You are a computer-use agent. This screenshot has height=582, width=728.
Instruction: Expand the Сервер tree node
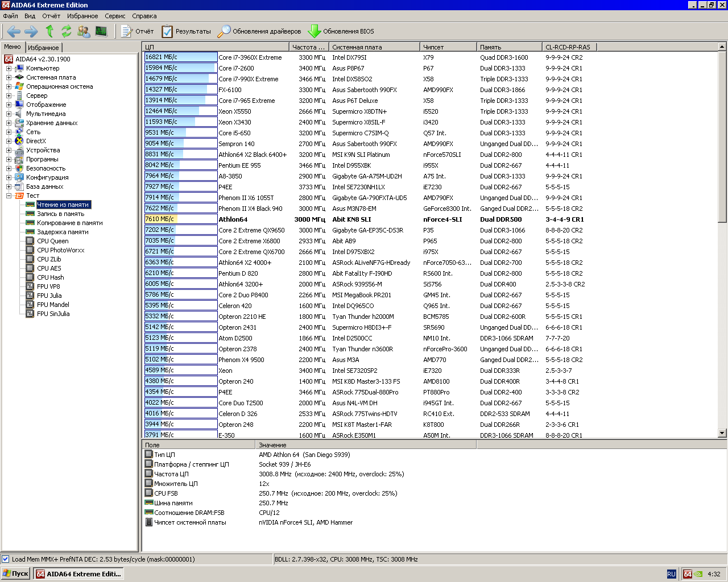click(x=9, y=95)
